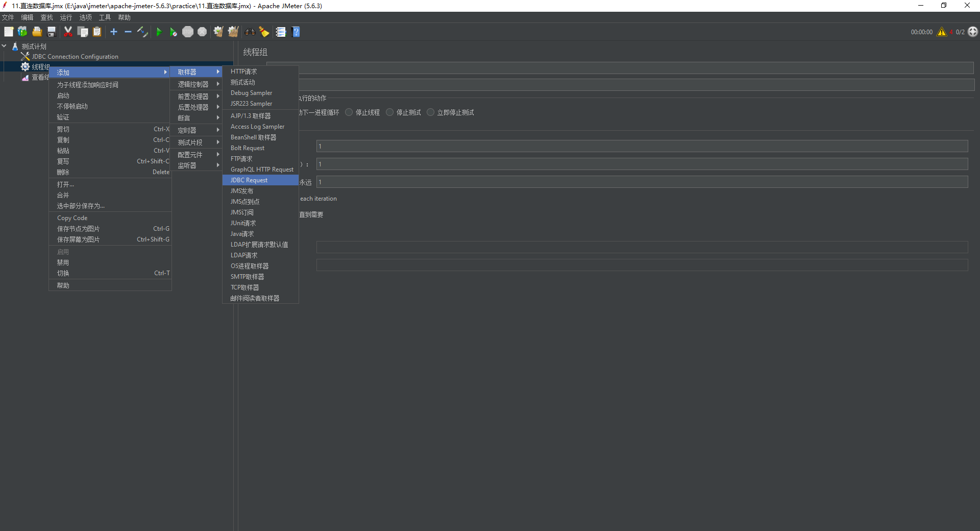Click the Toggle enable/disable icon
980x531 pixels.
pyautogui.click(x=142, y=32)
